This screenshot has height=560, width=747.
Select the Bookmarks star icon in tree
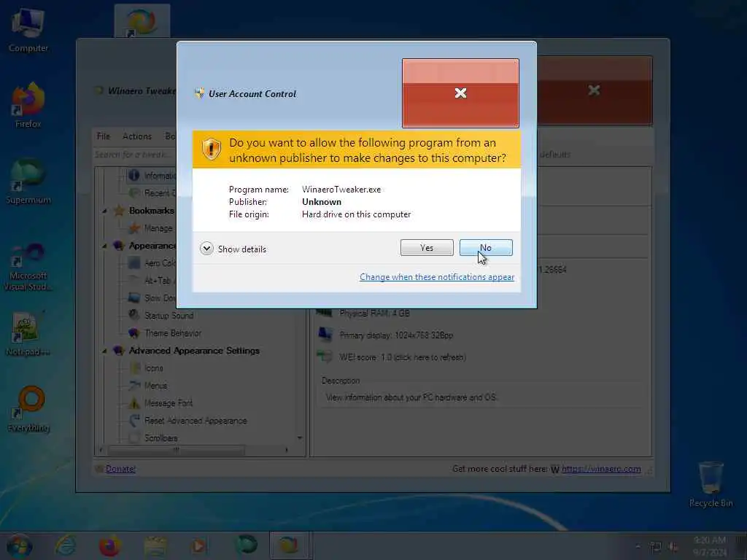(119, 211)
